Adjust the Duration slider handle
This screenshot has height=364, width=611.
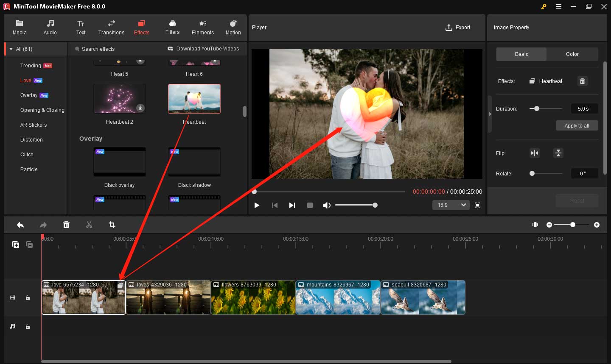coord(537,109)
